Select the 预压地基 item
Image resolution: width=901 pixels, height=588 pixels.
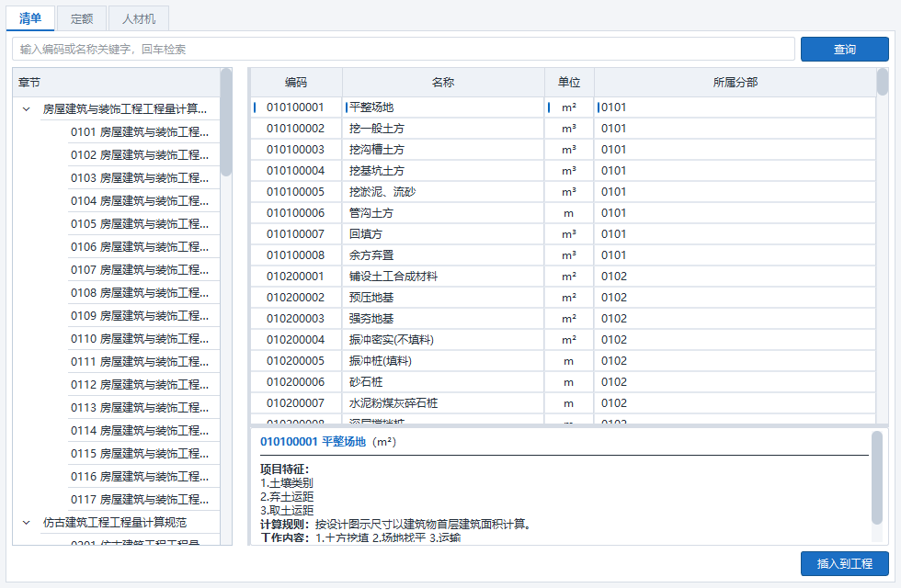coord(371,298)
